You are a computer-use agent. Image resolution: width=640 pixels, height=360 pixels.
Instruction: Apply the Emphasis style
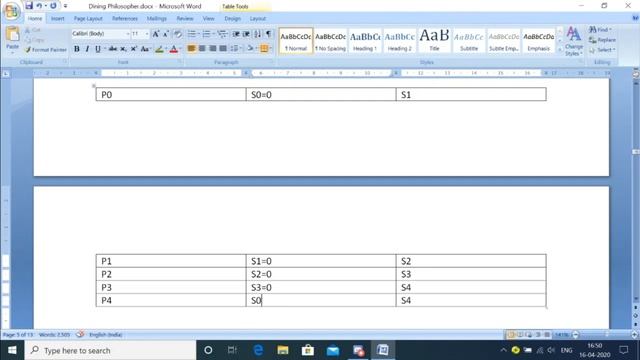(538, 40)
